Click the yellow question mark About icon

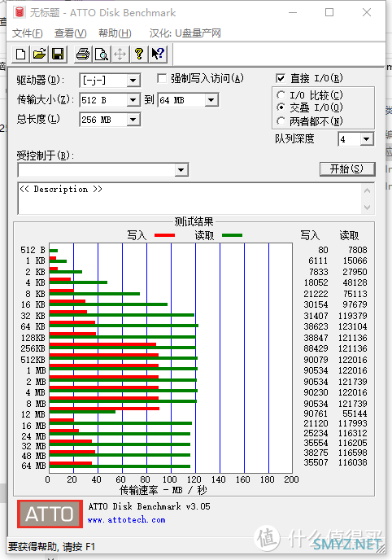[x=139, y=55]
